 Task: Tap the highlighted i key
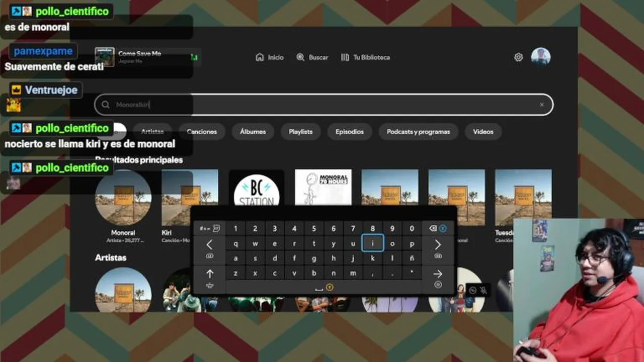pyautogui.click(x=372, y=243)
